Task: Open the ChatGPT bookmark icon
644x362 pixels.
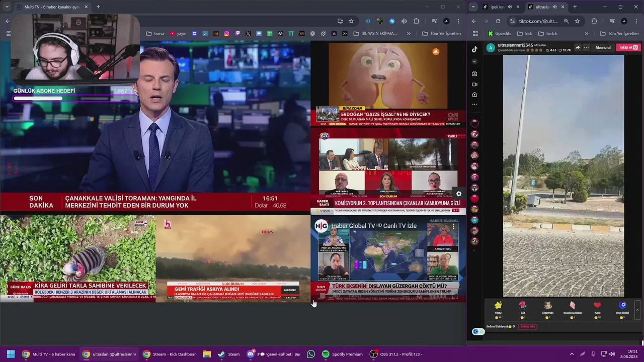Action: [x=312, y=34]
